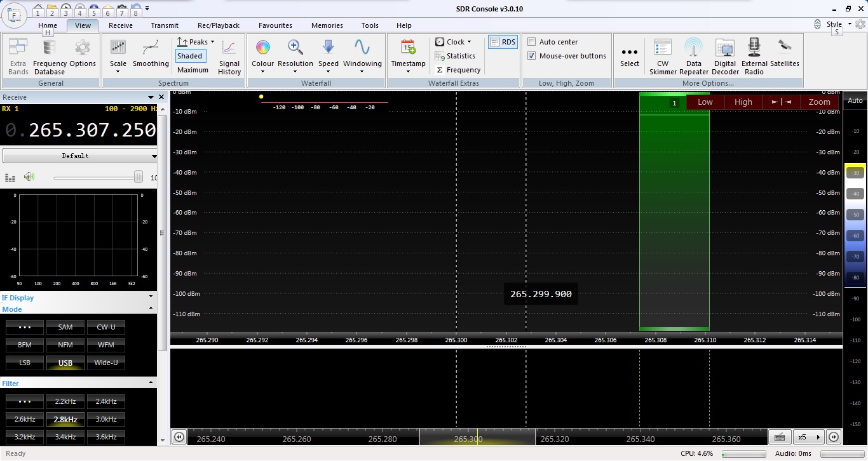Open the Favourites tab

[275, 25]
